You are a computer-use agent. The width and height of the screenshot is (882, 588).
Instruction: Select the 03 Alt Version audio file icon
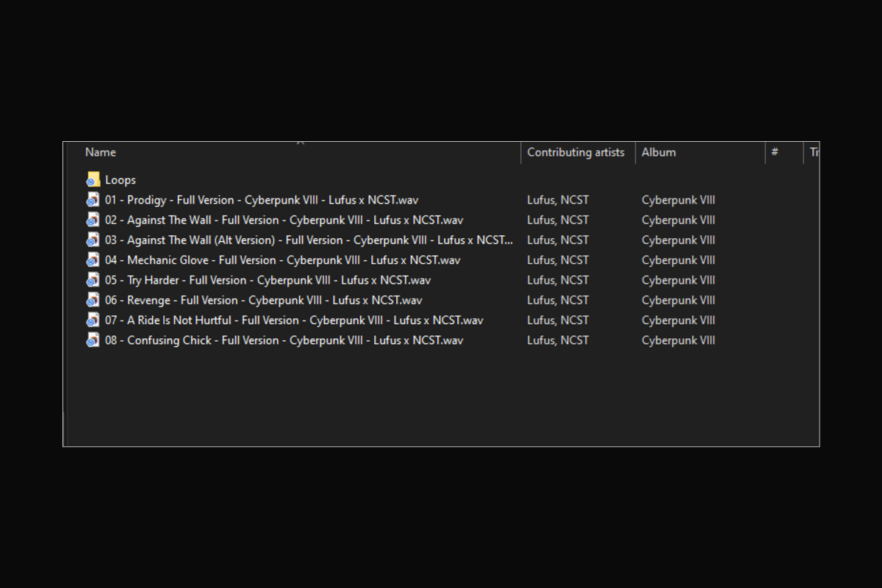[x=93, y=240]
